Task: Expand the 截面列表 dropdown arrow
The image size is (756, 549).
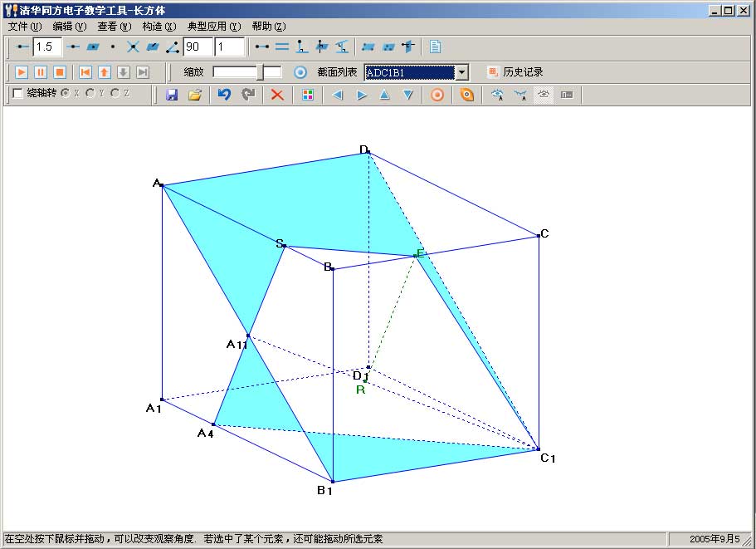Action: (462, 72)
